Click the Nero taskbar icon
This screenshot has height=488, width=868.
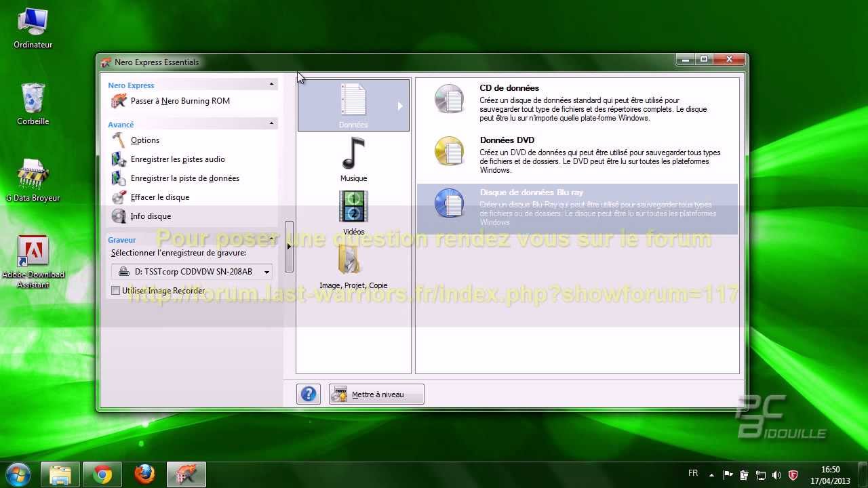[x=186, y=475]
